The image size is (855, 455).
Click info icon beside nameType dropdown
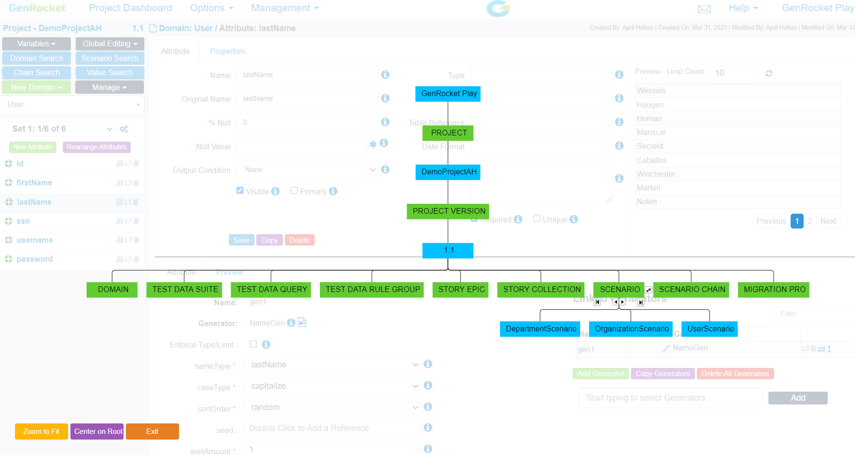[428, 363]
